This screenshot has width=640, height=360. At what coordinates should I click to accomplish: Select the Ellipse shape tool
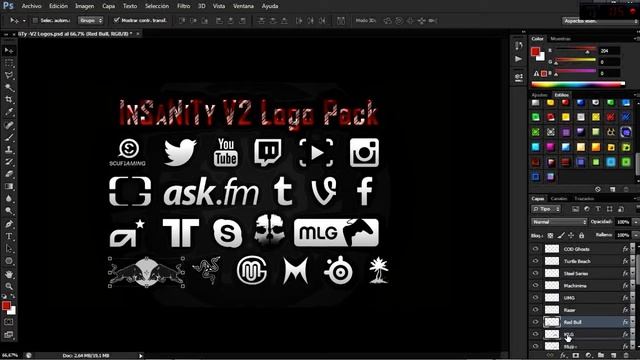point(9,261)
